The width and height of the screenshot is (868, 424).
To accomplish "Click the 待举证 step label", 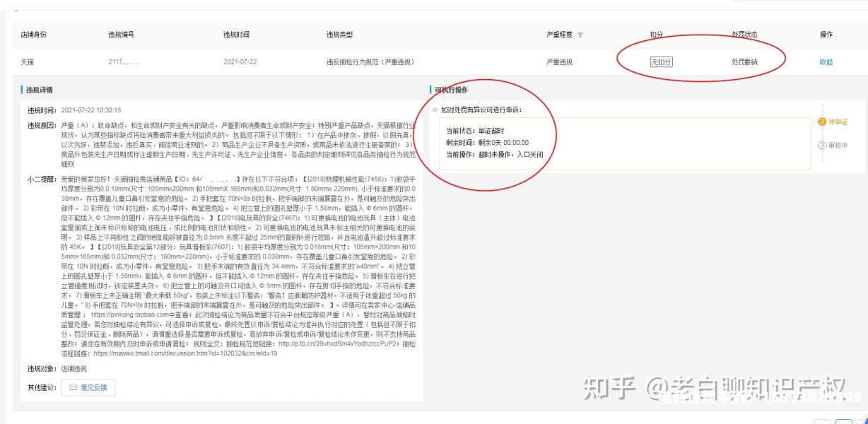I will click(838, 122).
